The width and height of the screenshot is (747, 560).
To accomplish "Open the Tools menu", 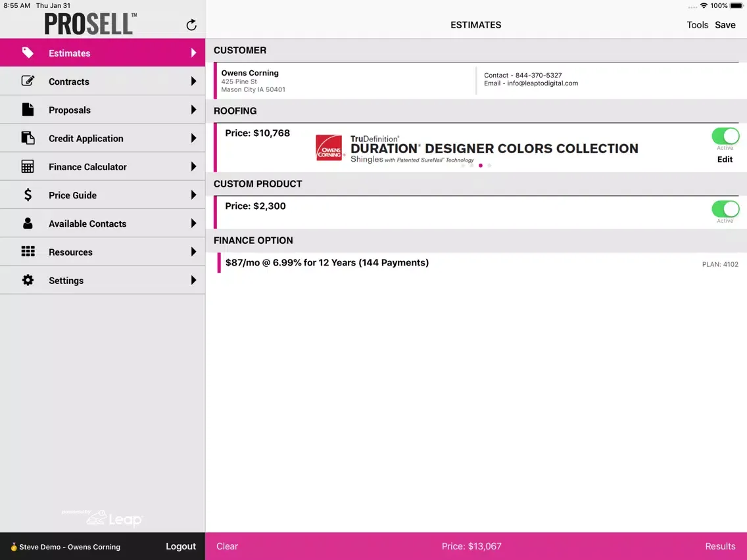I will (698, 25).
